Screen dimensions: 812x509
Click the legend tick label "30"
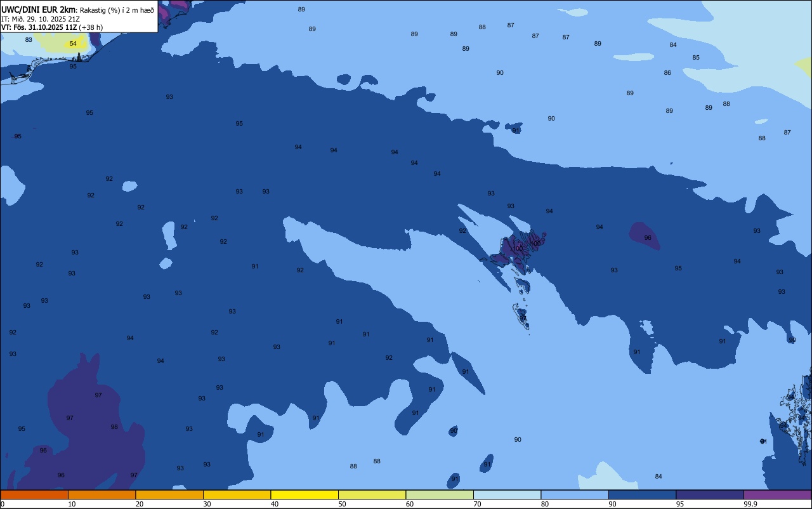click(207, 504)
